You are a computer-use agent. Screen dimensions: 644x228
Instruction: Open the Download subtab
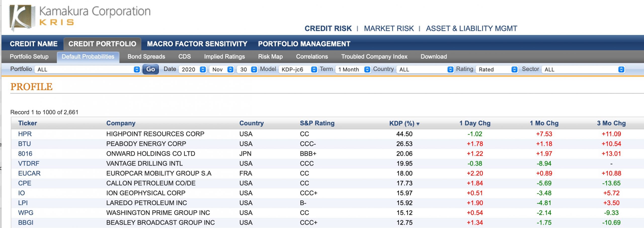pos(434,57)
